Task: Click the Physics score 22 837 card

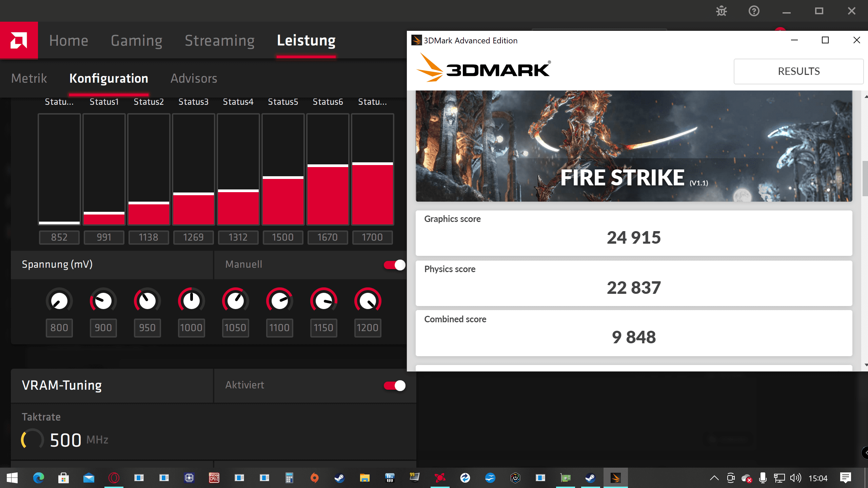Action: (634, 283)
